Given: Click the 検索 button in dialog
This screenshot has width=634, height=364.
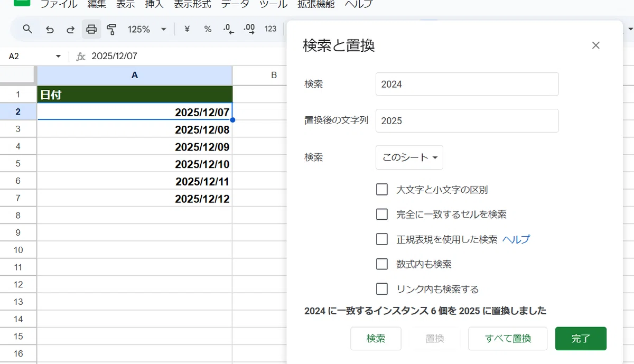Looking at the screenshot, I should [376, 339].
